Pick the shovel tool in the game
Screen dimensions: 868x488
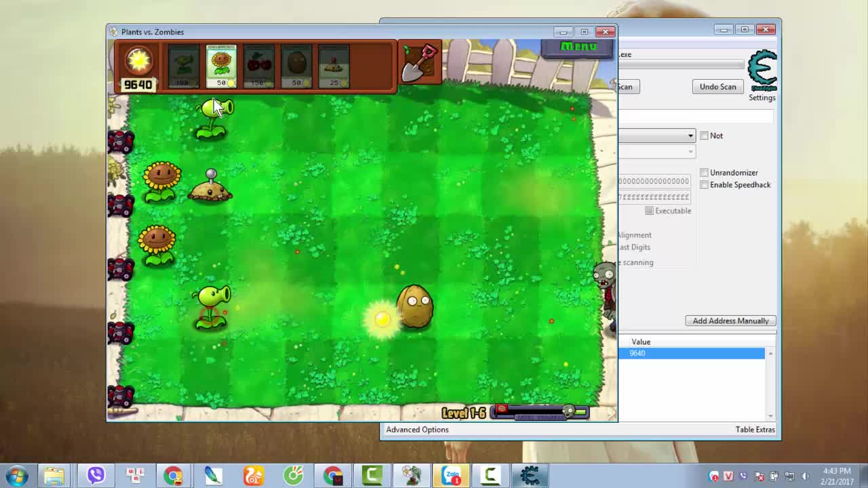420,64
